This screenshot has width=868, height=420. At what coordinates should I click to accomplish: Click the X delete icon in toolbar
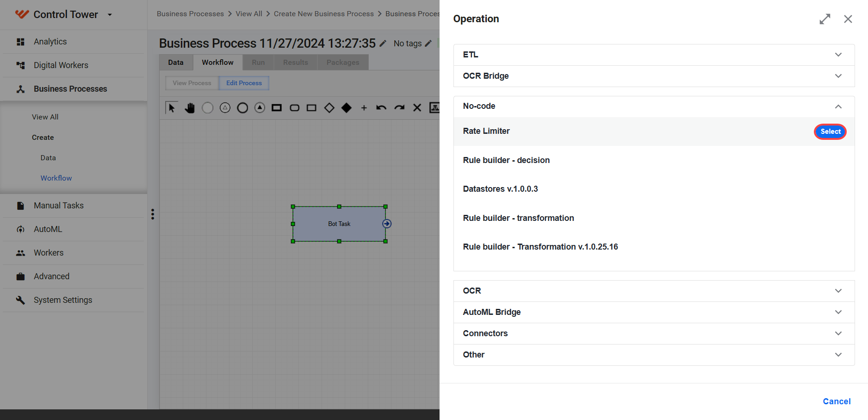click(417, 108)
